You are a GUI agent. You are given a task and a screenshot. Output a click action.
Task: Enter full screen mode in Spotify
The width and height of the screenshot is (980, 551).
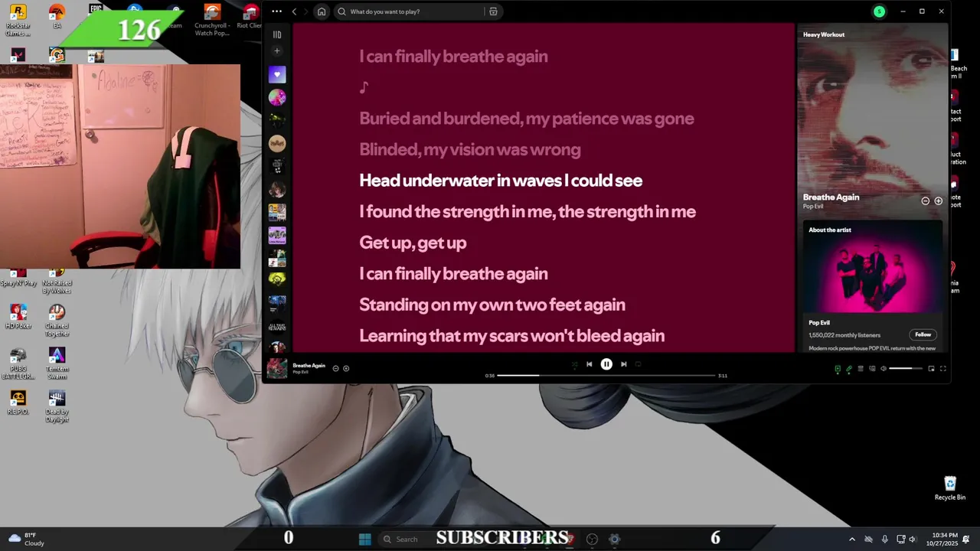pyautogui.click(x=943, y=369)
